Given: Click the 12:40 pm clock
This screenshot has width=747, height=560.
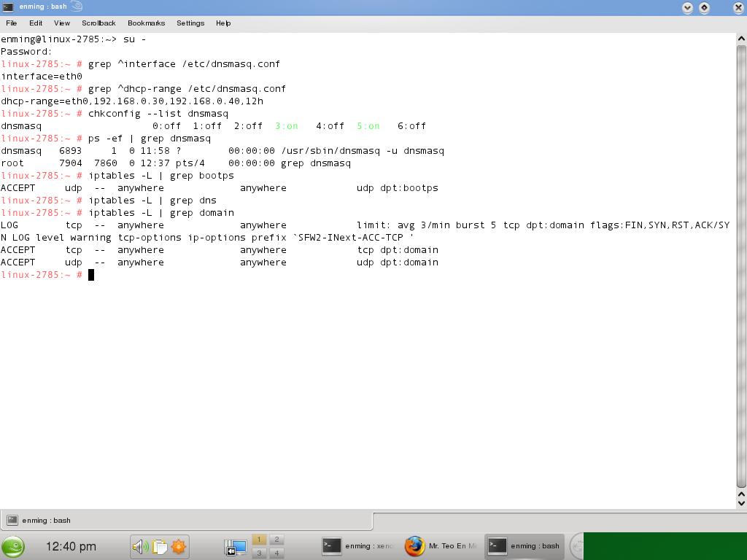Looking at the screenshot, I should [71, 546].
